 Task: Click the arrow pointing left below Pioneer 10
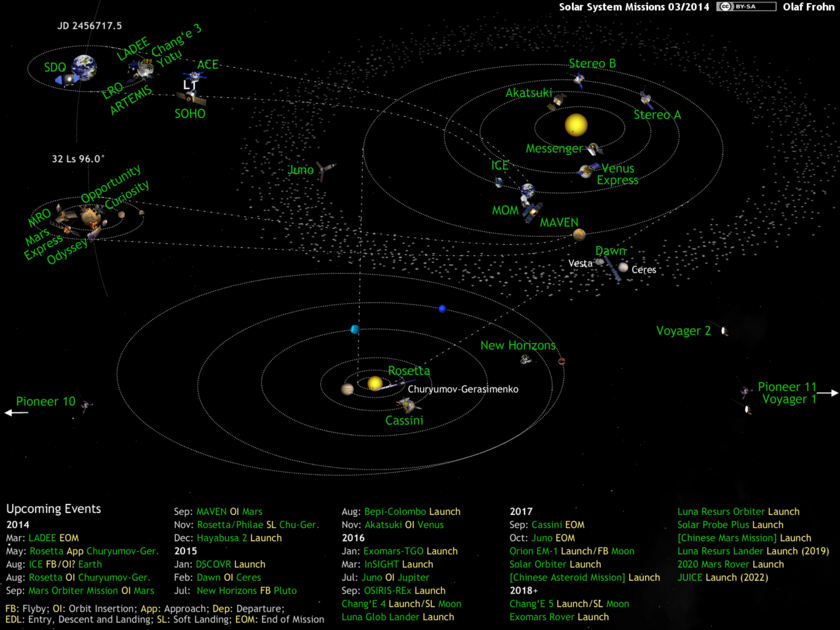(x=17, y=412)
